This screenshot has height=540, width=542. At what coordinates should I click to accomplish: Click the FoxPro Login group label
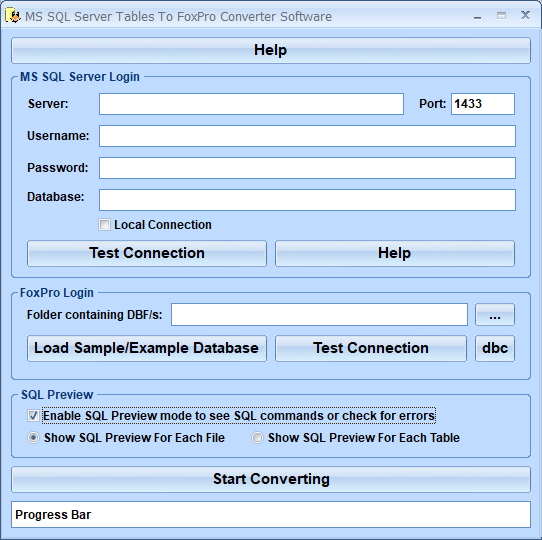(57, 293)
